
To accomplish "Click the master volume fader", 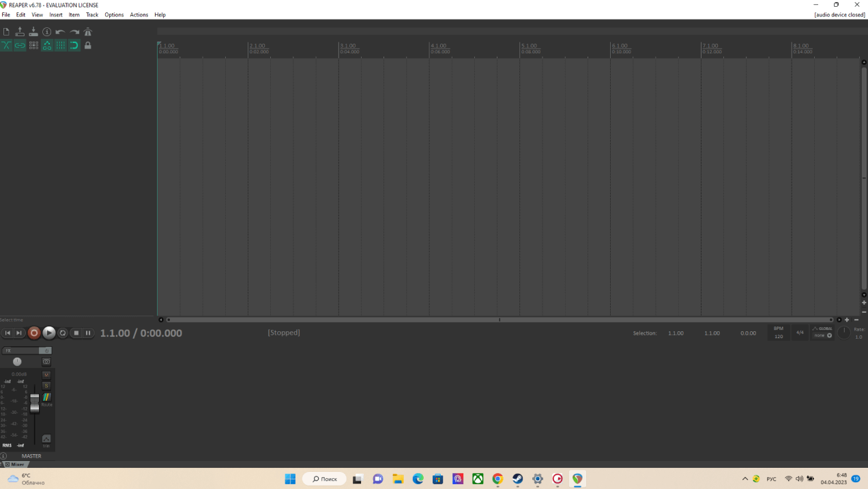I will coord(35,403).
